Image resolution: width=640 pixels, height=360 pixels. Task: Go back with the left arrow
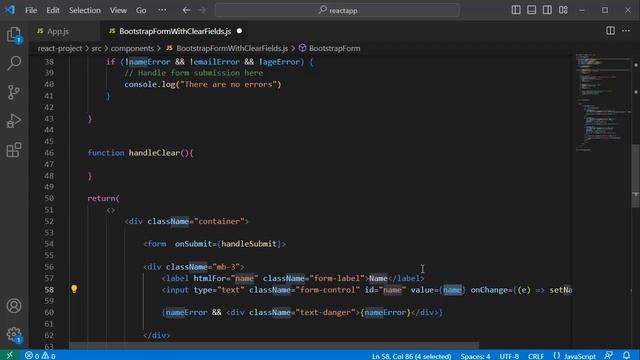tap(186, 10)
